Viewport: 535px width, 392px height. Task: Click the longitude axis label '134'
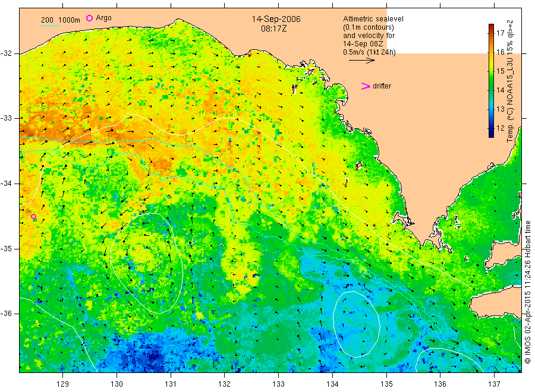[332, 384]
